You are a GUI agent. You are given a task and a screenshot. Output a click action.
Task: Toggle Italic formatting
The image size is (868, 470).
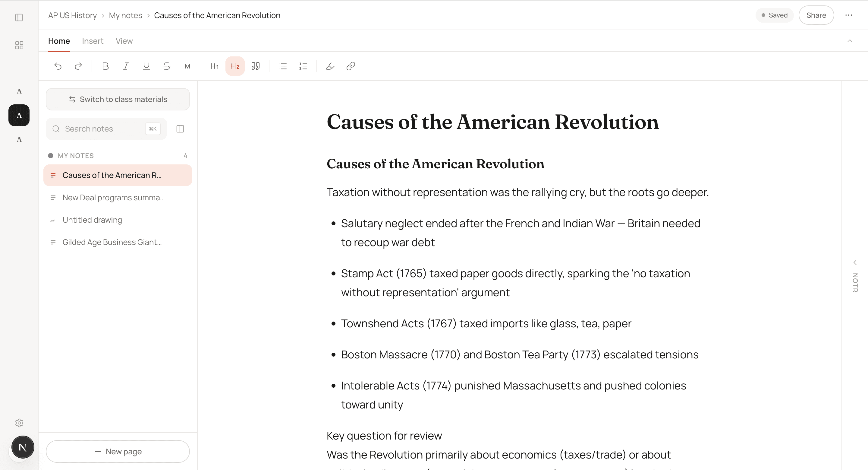click(x=126, y=66)
